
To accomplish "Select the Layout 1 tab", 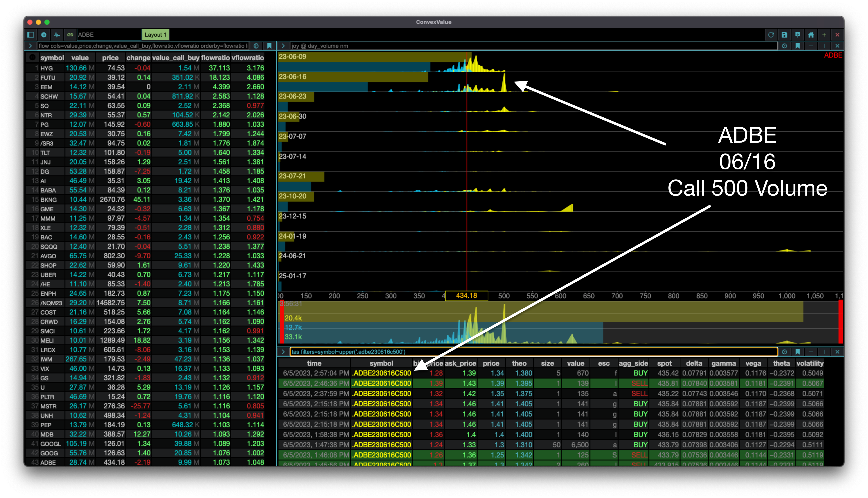I will click(155, 35).
